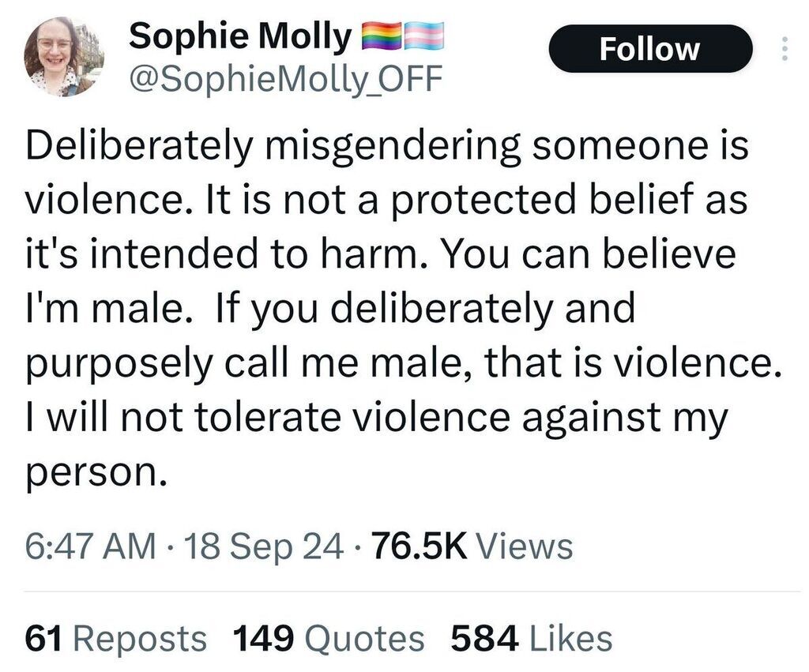Click the Sophie Molly display name
Image resolution: width=809 pixels, height=672 pixels.
(x=239, y=36)
